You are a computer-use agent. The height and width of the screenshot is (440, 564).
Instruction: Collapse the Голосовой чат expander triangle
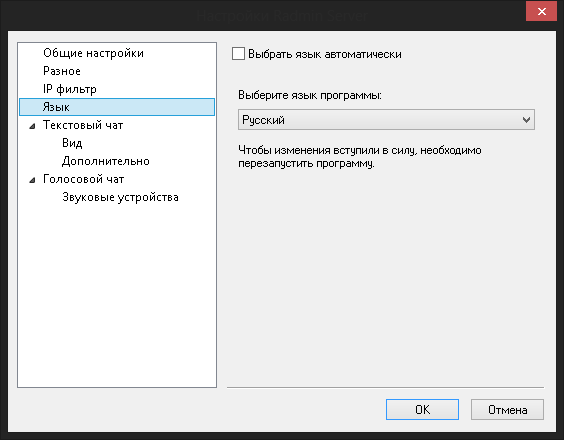point(32,180)
